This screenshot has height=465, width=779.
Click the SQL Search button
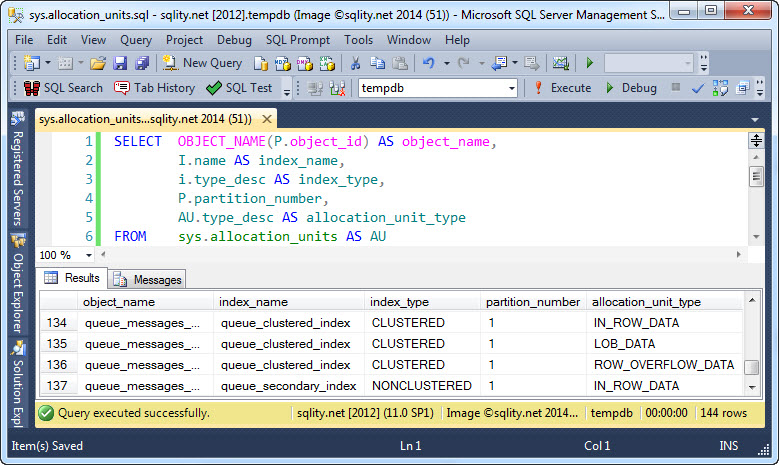tap(63, 88)
